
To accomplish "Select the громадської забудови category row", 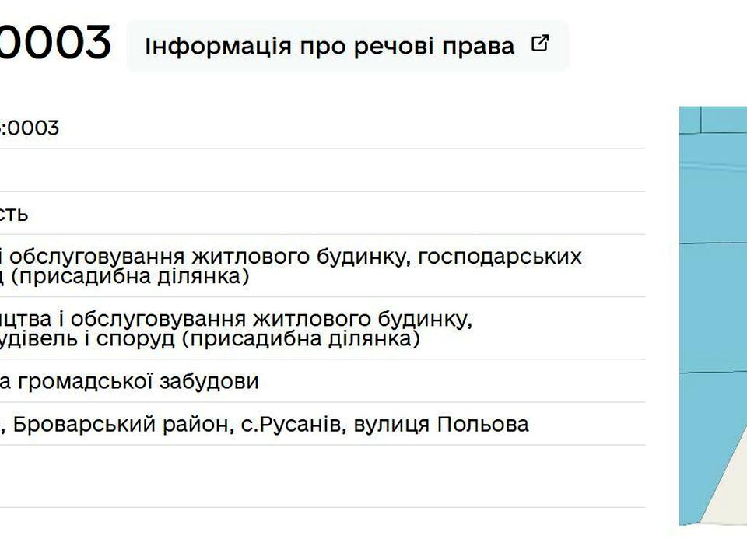I will pos(322,381).
